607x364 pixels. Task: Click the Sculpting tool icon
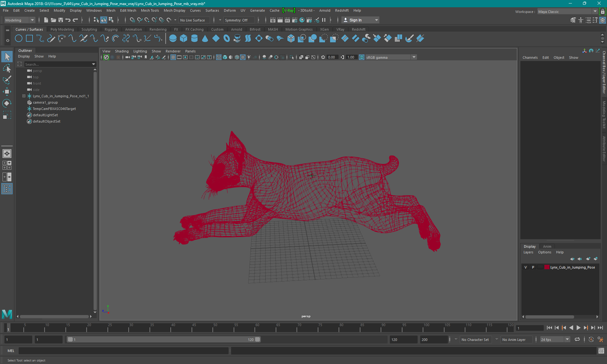pyautogui.click(x=89, y=29)
